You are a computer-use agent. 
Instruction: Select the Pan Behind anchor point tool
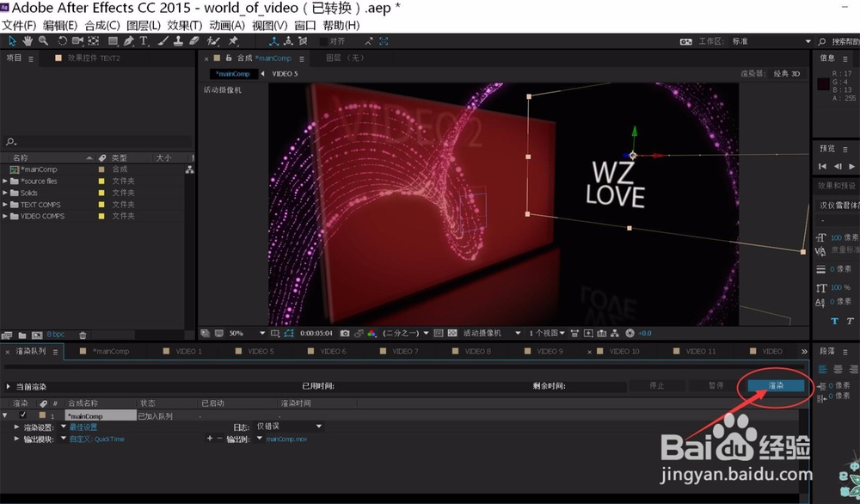pyautogui.click(x=94, y=41)
